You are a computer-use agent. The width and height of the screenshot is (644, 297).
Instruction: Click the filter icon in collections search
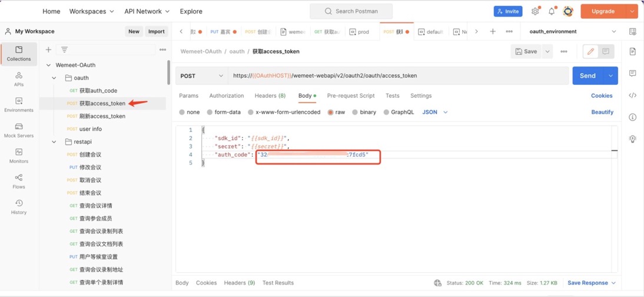(65, 49)
